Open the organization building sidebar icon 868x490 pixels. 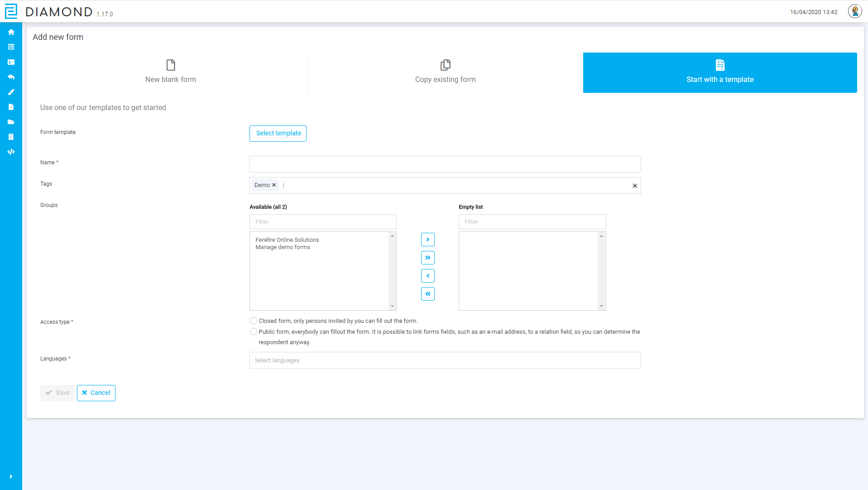coord(11,137)
